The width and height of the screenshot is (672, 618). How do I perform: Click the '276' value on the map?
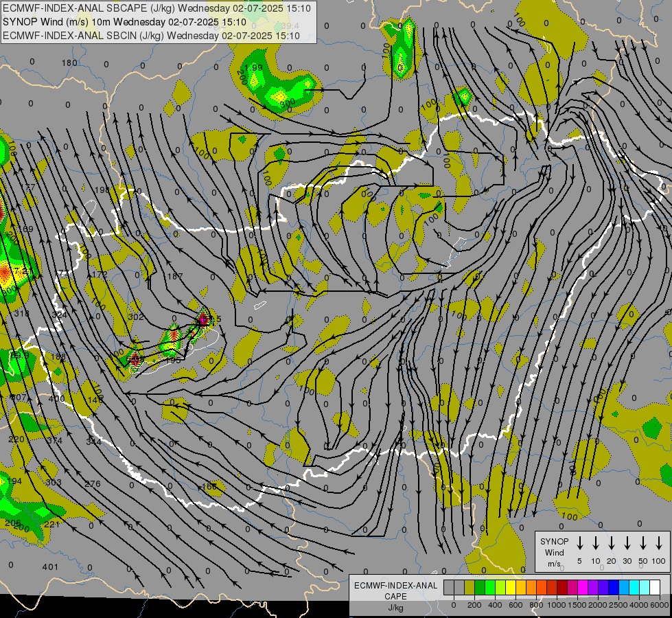(x=92, y=484)
